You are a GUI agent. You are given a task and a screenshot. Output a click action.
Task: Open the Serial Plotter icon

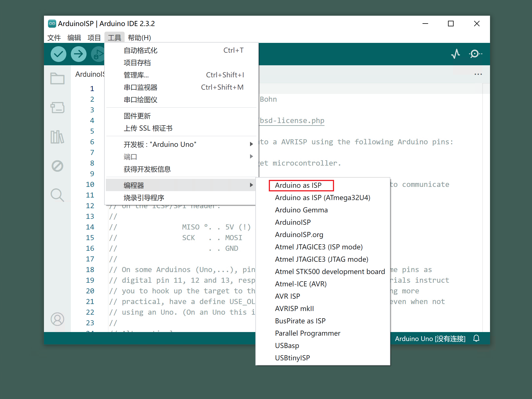[456, 54]
